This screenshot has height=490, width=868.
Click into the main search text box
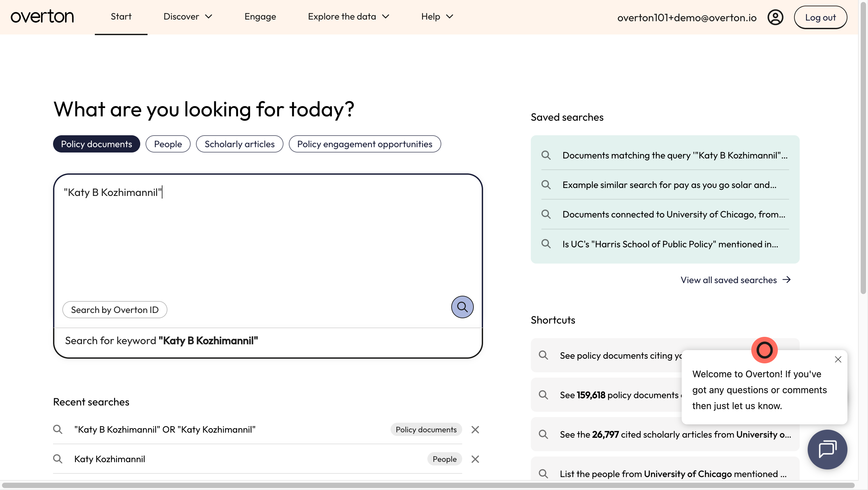268,236
